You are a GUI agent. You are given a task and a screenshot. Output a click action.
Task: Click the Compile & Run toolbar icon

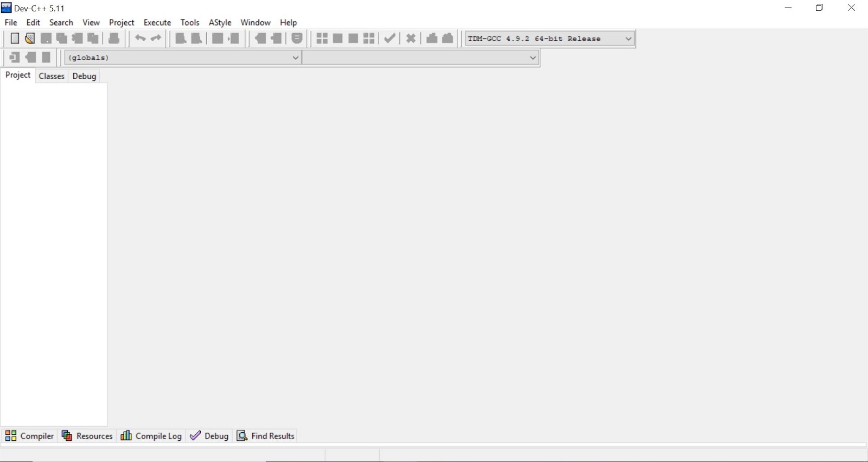pyautogui.click(x=354, y=38)
